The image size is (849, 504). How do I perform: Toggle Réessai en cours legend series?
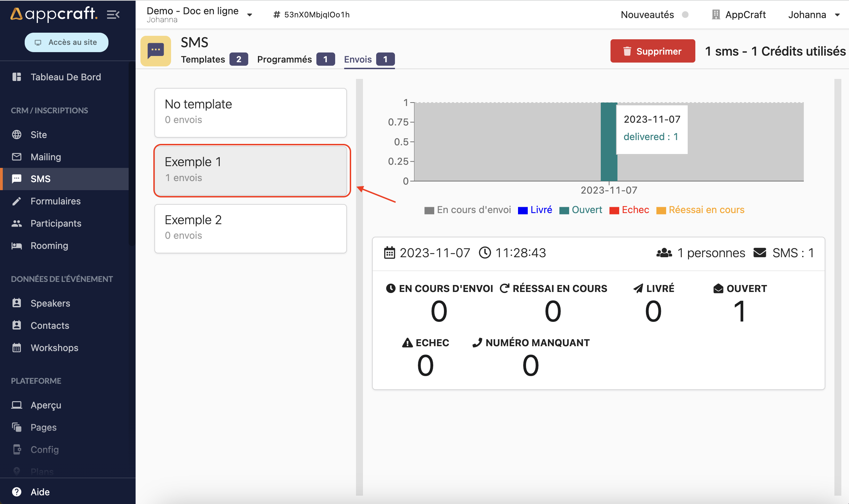700,210
